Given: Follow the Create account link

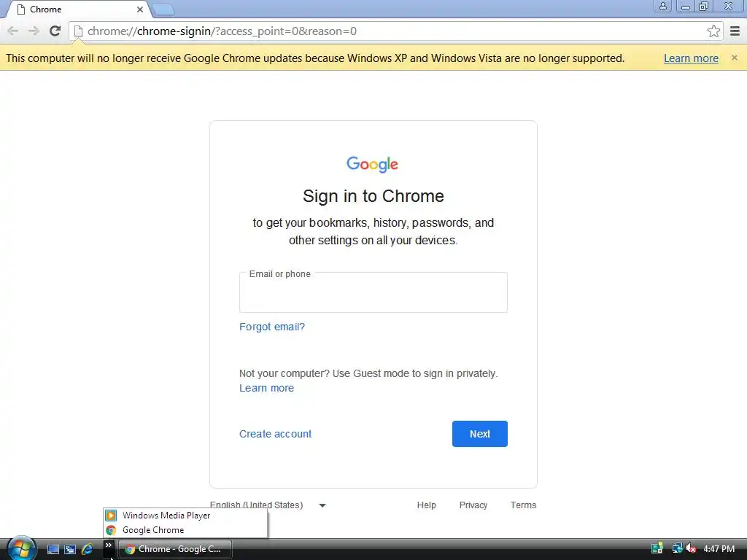Looking at the screenshot, I should click(x=275, y=434).
